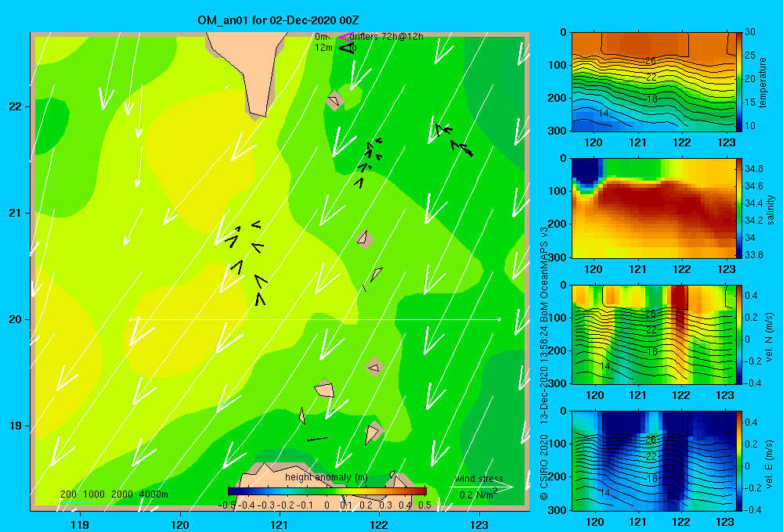Click latitude label 22 on the map axis

(16, 106)
